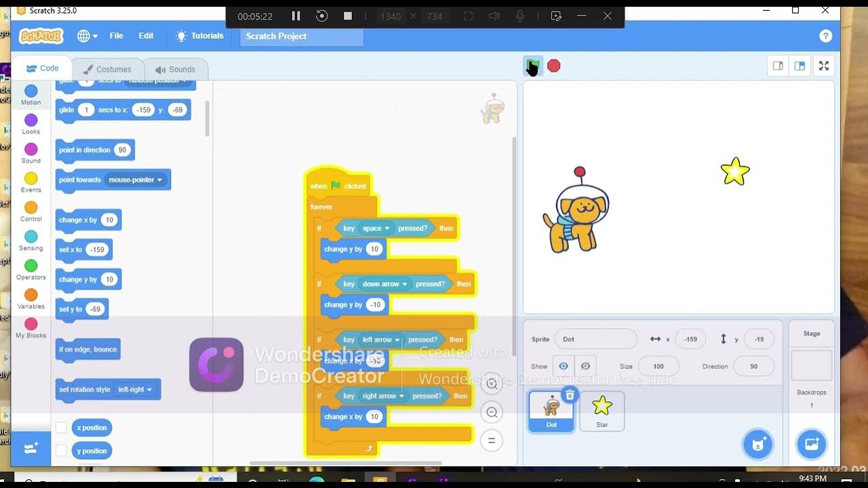Enter full screen stage mode
868x488 pixels.
pyautogui.click(x=824, y=66)
